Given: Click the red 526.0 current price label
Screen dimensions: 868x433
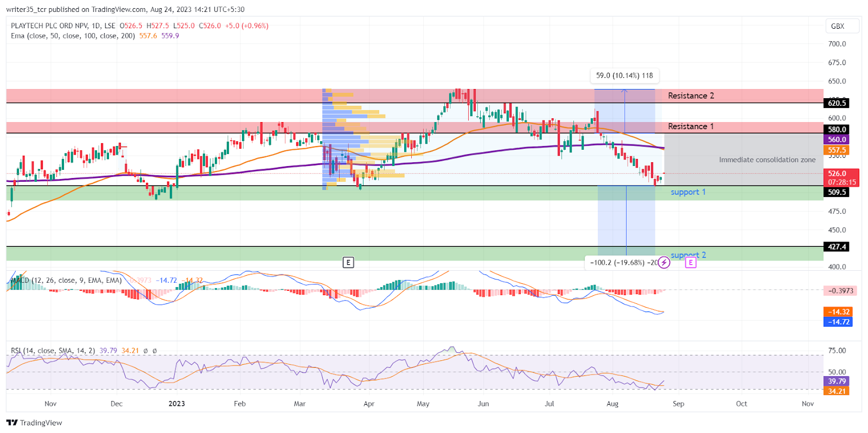Looking at the screenshot, I should pos(841,177).
